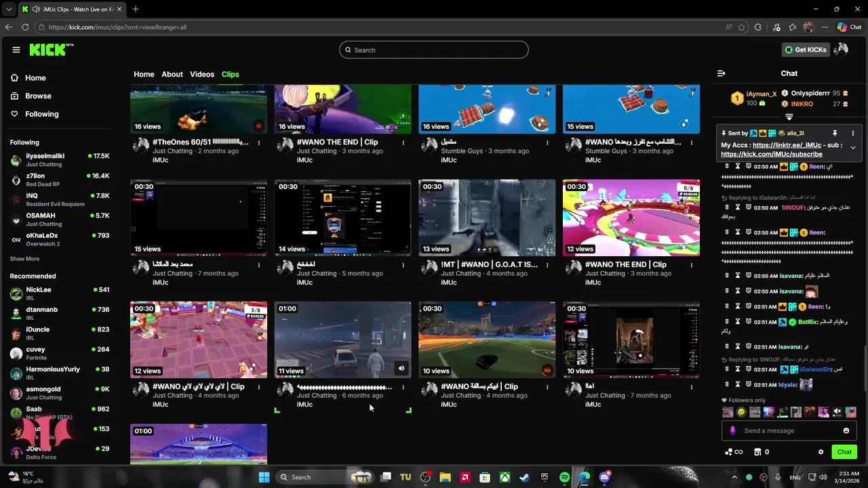
Task: Show more followed channels
Action: pyautogui.click(x=24, y=259)
